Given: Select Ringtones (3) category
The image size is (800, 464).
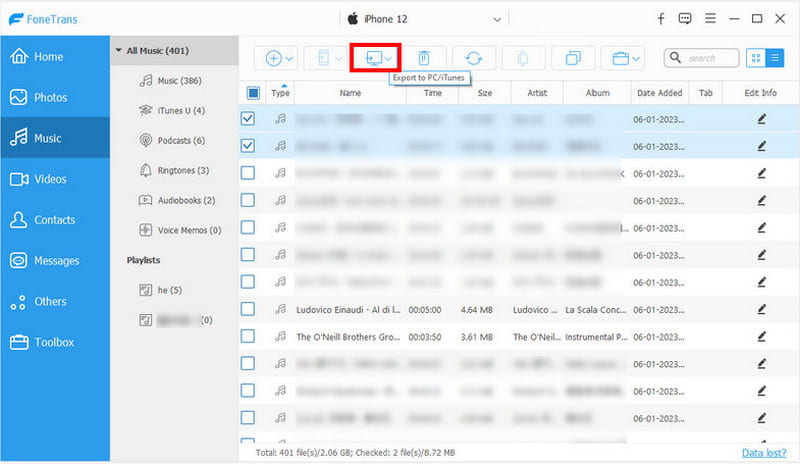Looking at the screenshot, I should [174, 170].
